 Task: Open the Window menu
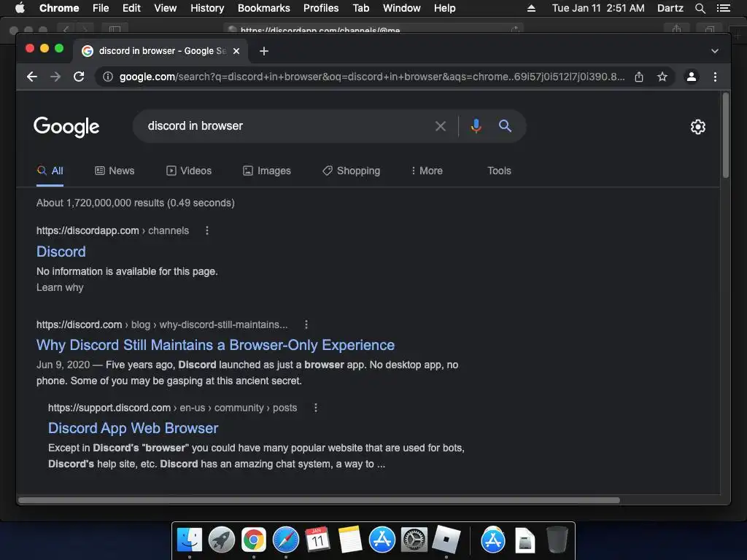(402, 8)
